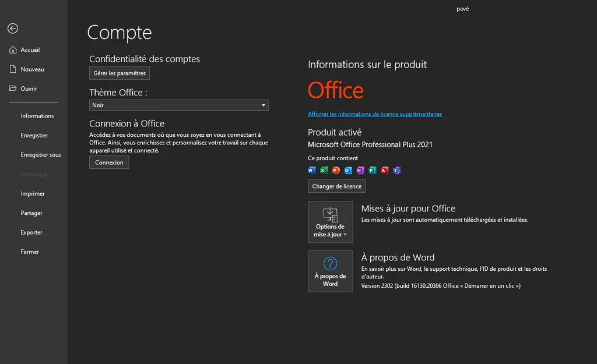Image resolution: width=597 pixels, height=364 pixels.
Task: Click the Excel app icon
Action: [324, 171]
